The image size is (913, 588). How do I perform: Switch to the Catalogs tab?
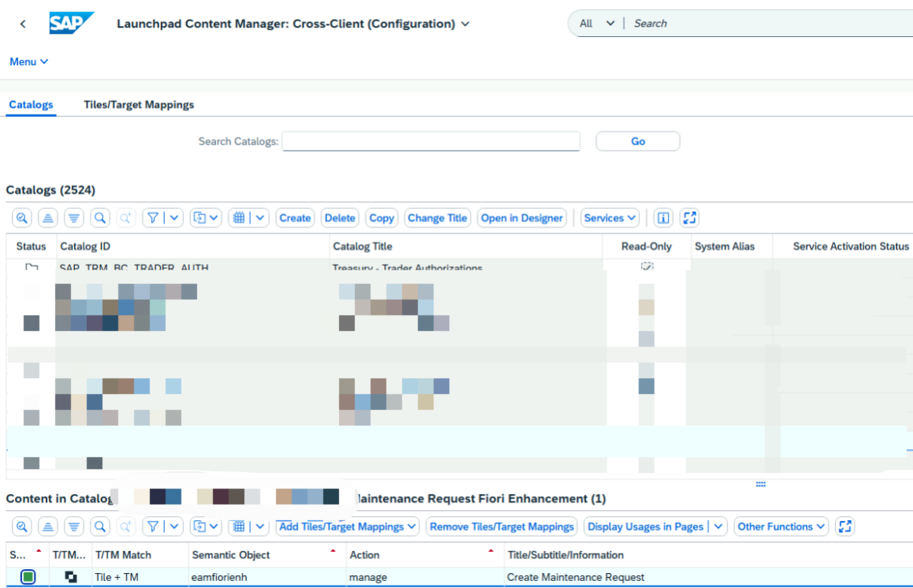point(31,105)
